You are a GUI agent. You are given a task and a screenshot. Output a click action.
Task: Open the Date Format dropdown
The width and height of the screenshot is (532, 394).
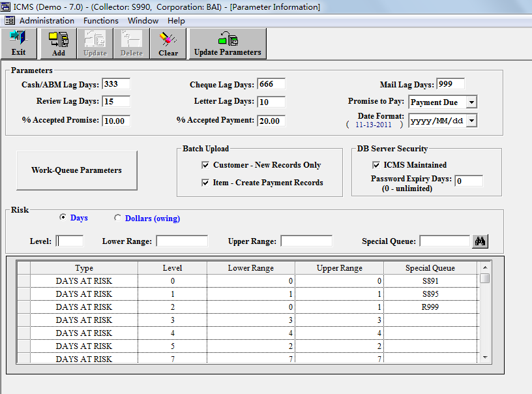[x=471, y=121]
